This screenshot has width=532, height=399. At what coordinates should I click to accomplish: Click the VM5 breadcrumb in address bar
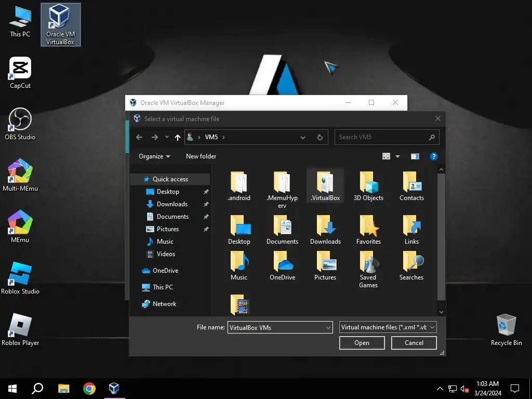click(211, 137)
